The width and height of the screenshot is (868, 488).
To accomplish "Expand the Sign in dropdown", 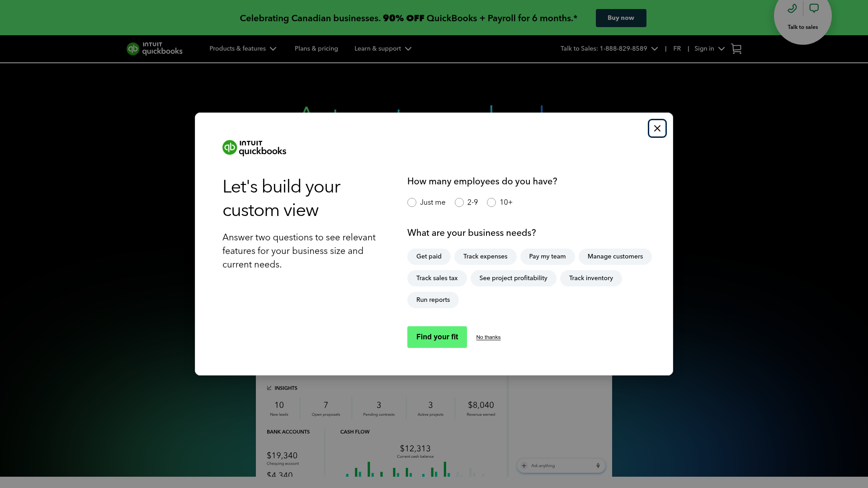I will click(x=709, y=49).
